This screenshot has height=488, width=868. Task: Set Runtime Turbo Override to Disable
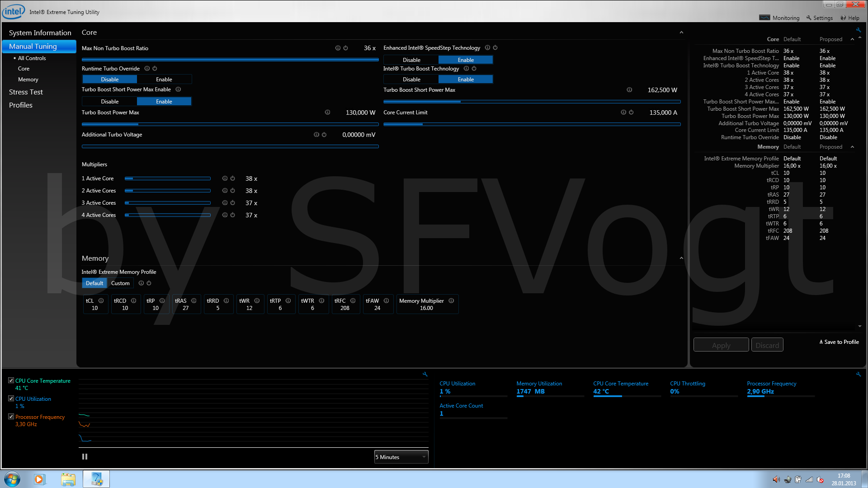click(110, 80)
